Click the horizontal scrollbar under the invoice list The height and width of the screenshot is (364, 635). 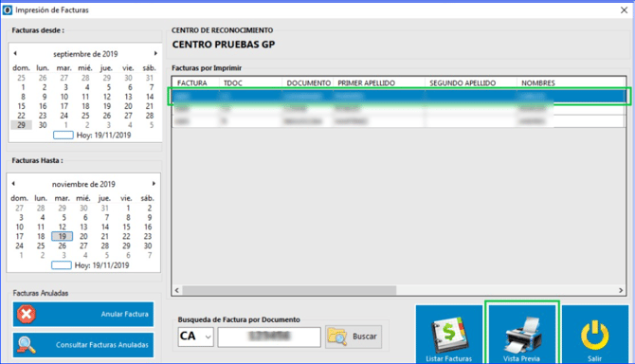click(399, 290)
